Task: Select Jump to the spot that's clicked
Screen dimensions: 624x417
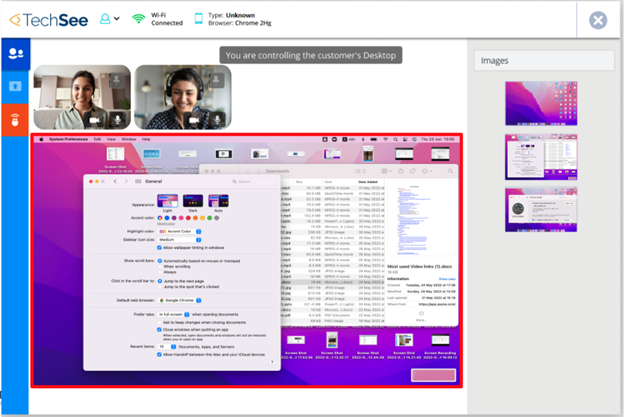Action: 160,286
